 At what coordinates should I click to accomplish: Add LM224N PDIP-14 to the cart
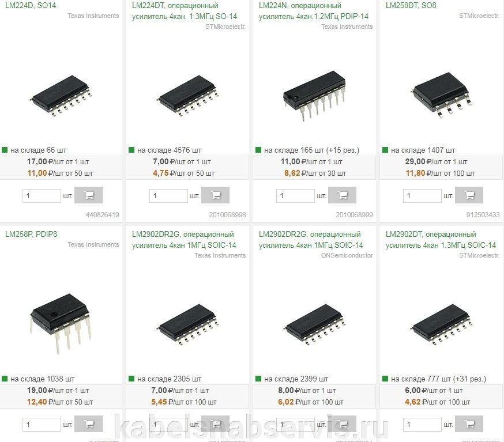click(342, 195)
